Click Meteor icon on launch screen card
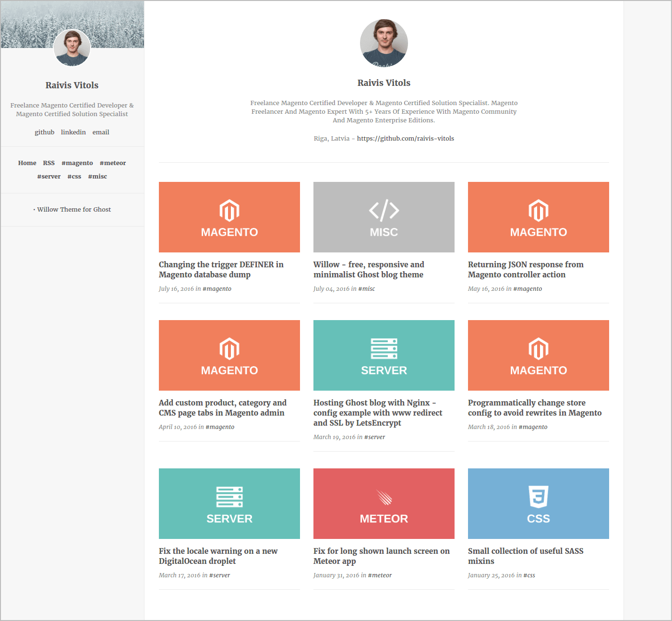Screen dimensions: 672x621 pyautogui.click(x=384, y=498)
